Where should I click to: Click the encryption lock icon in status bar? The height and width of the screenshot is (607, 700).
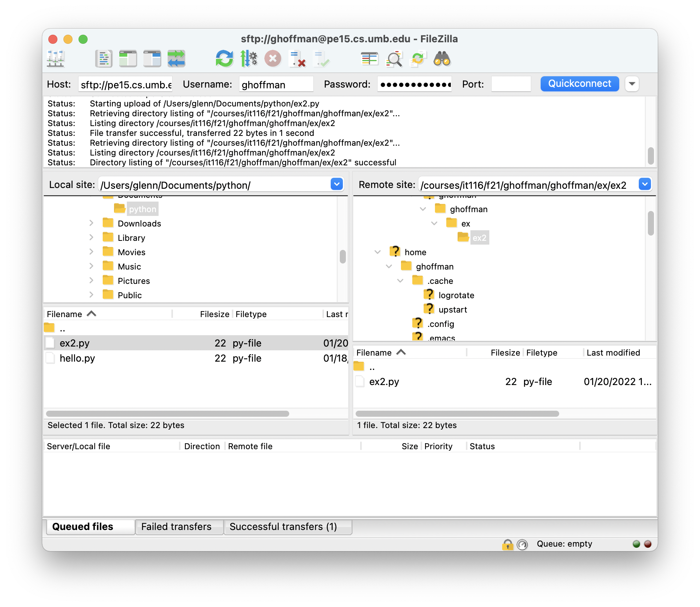(507, 544)
